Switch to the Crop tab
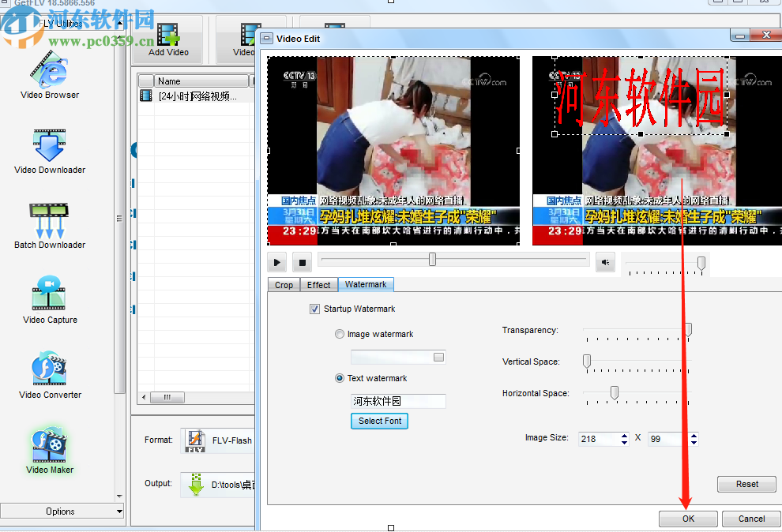Viewport: 782px width, 532px height. click(284, 285)
